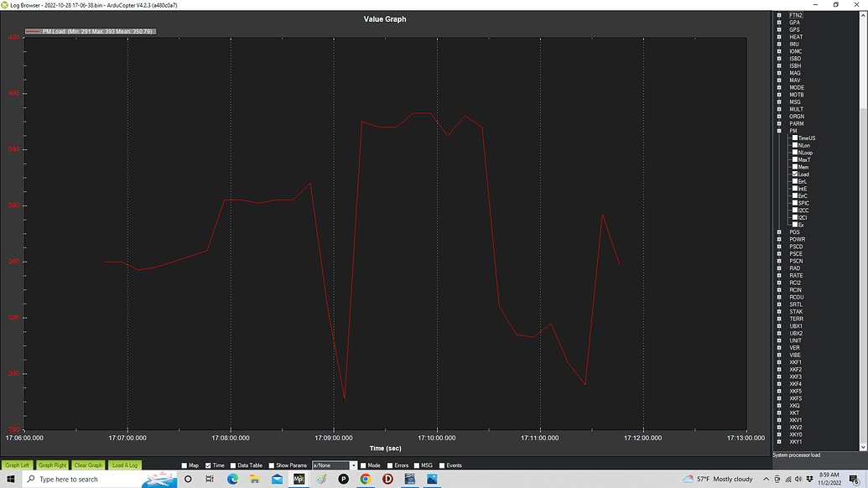Enable the Events checkbox
Image resolution: width=868 pixels, height=488 pixels.
click(x=441, y=465)
